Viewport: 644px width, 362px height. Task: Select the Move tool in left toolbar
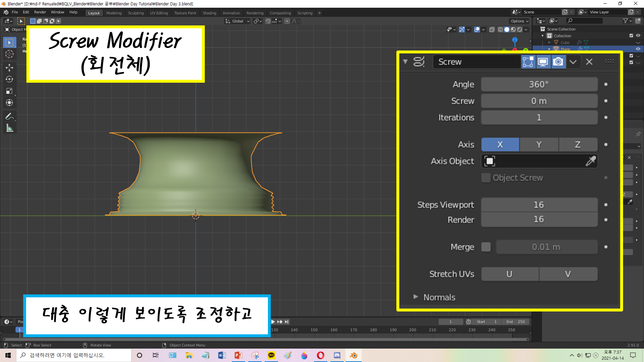tap(9, 67)
